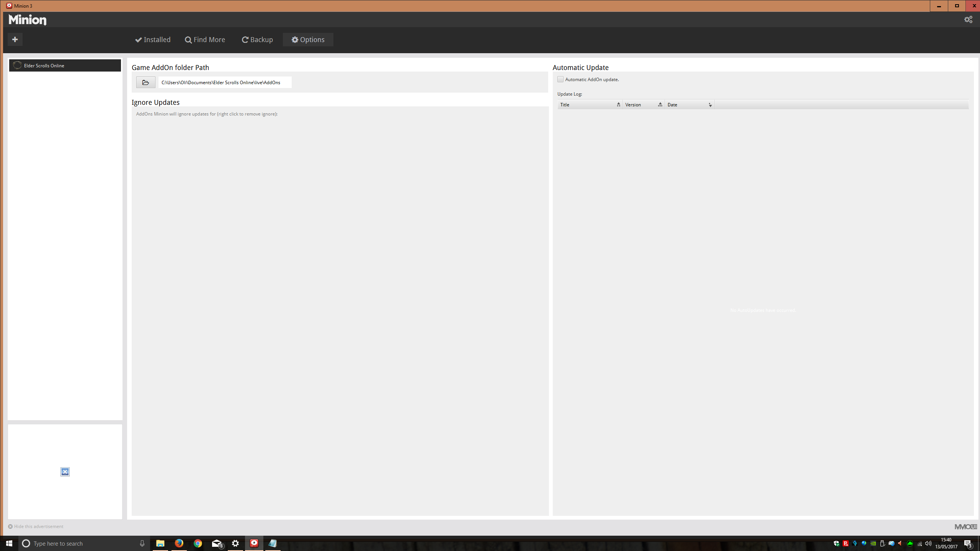The image size is (980, 551).
Task: Click Minion app icon on taskbar
Action: coord(254,543)
